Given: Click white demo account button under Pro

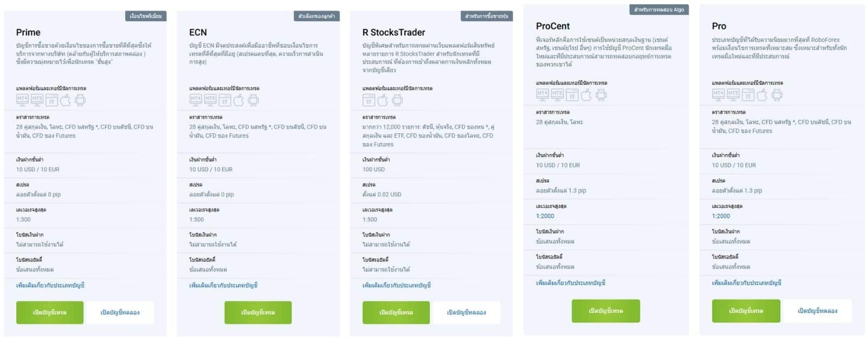Looking at the screenshot, I should (817, 311).
